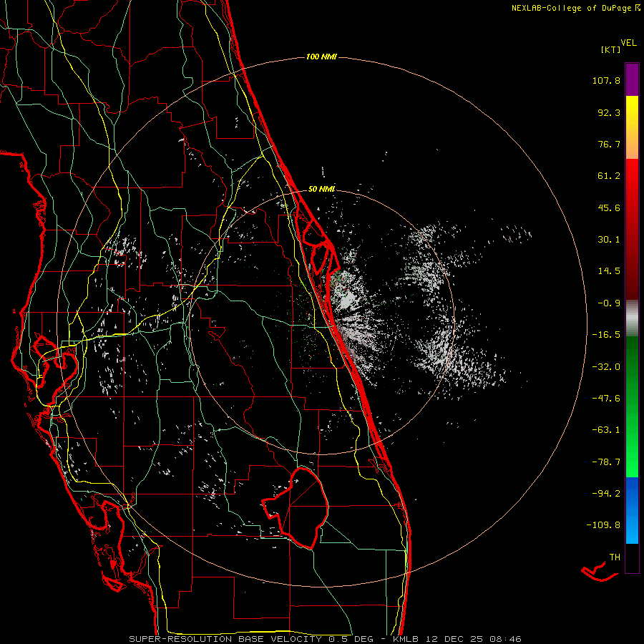Click the [KT] units label
This screenshot has height=644, width=644.
pos(610,50)
